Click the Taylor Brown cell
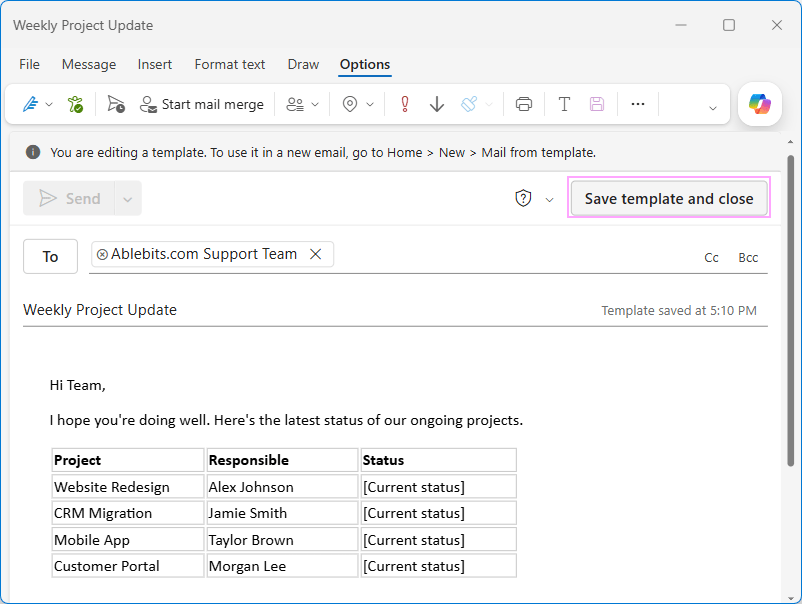The height and width of the screenshot is (604, 802). click(282, 540)
